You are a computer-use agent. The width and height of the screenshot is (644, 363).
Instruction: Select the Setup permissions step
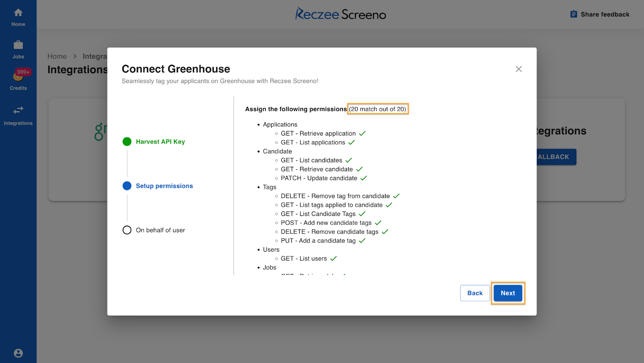pyautogui.click(x=164, y=186)
